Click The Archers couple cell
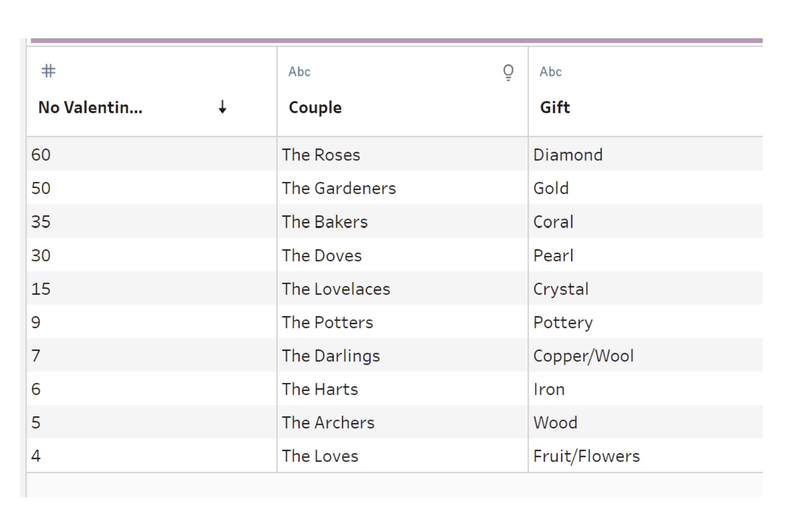 click(328, 423)
